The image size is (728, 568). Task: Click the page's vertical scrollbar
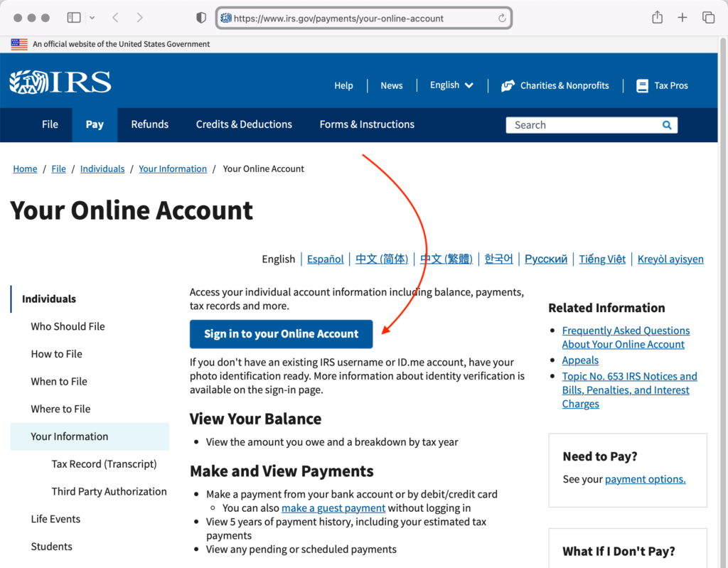point(722,302)
